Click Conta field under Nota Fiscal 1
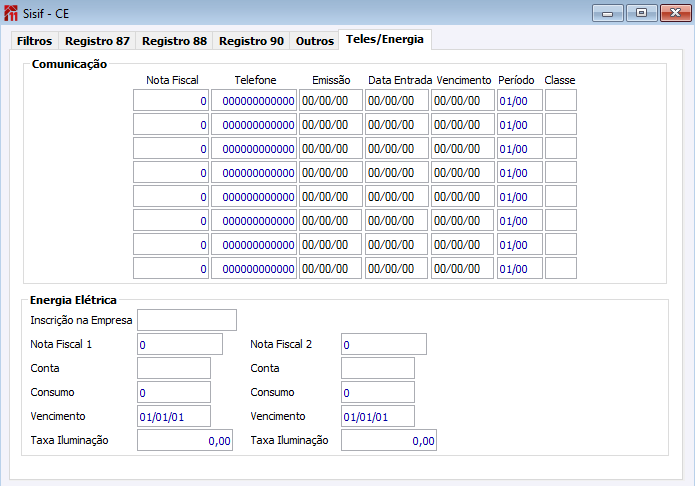 (174, 368)
